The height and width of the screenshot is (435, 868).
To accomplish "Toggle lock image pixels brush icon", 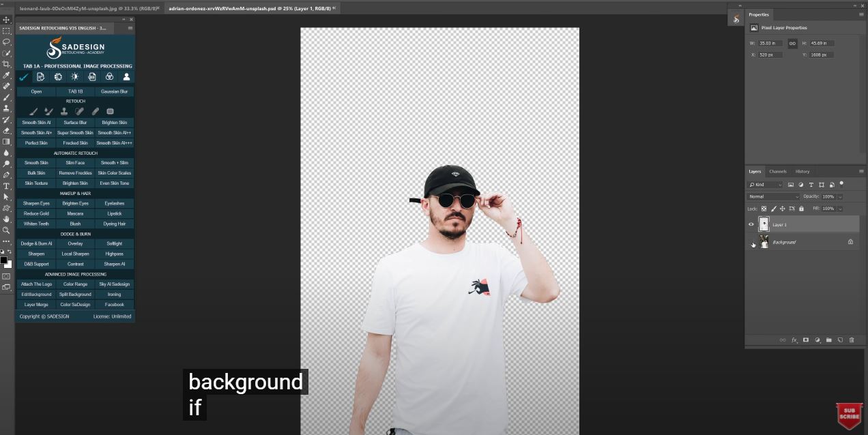I will [773, 209].
